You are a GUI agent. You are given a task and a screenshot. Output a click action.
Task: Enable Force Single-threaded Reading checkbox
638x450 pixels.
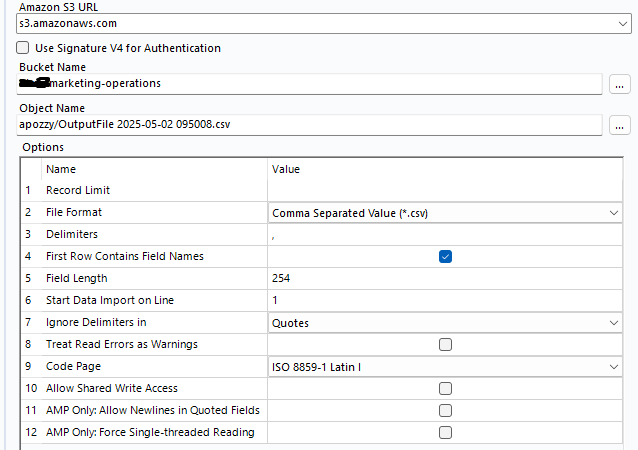point(445,432)
